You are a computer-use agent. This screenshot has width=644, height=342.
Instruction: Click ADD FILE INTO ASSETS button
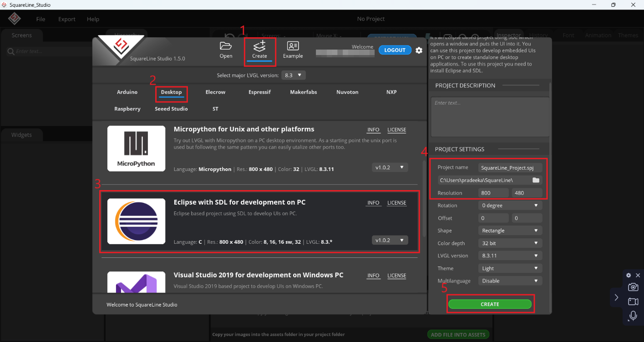(x=458, y=335)
